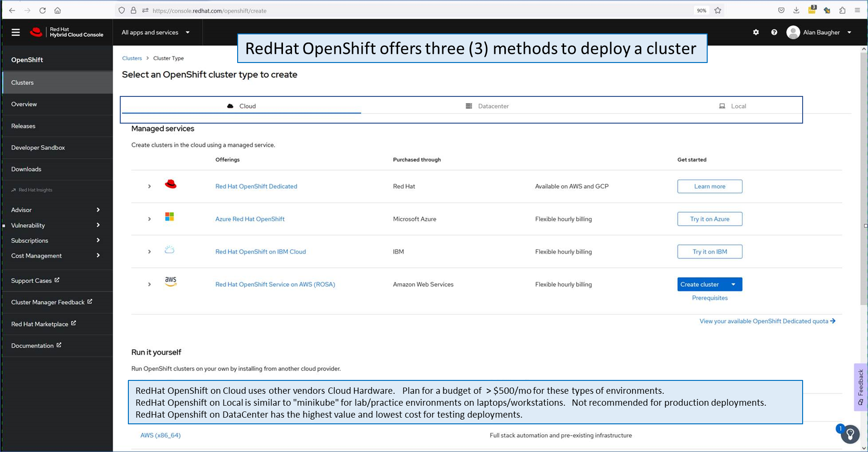Switch to the Datacenter tab

[487, 106]
